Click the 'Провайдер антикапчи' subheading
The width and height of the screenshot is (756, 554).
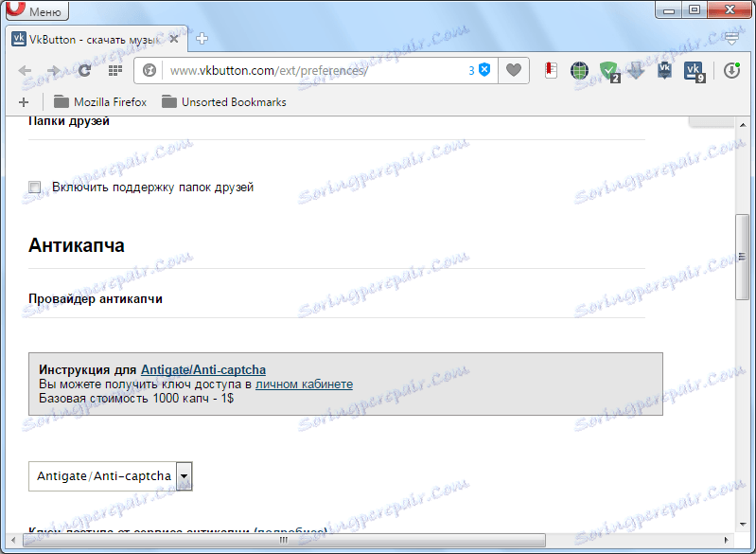[x=96, y=298]
